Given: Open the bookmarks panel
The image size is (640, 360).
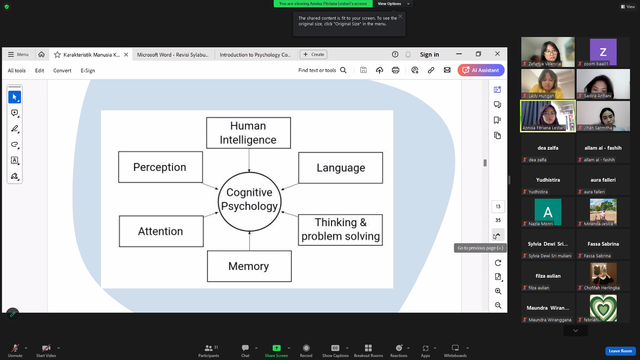Looking at the screenshot, I should click(x=497, y=120).
